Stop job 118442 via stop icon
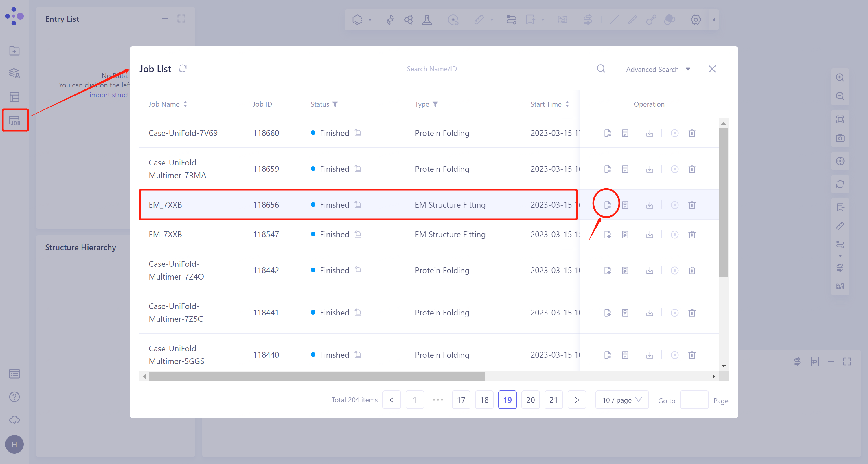The width and height of the screenshot is (868, 464). 674,271
